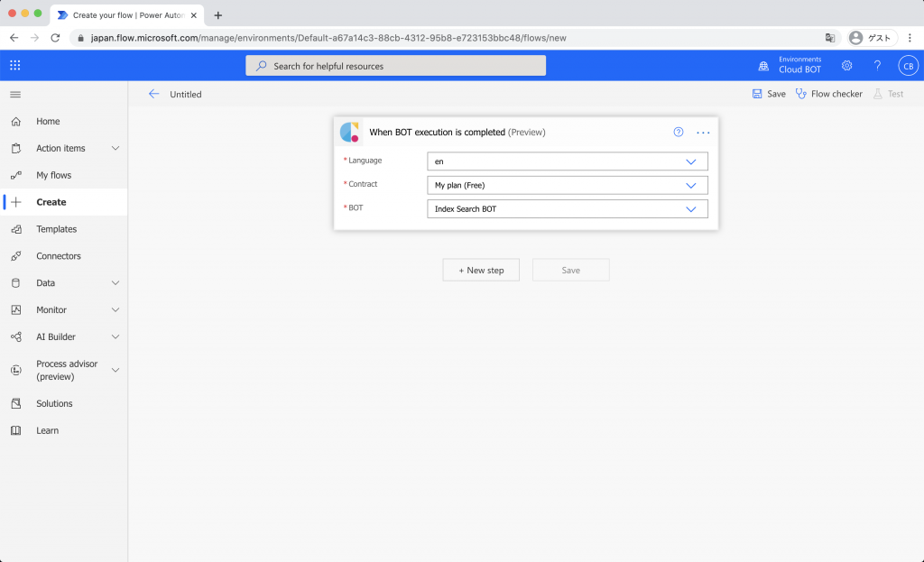Click the browser address bar URL

click(x=328, y=38)
